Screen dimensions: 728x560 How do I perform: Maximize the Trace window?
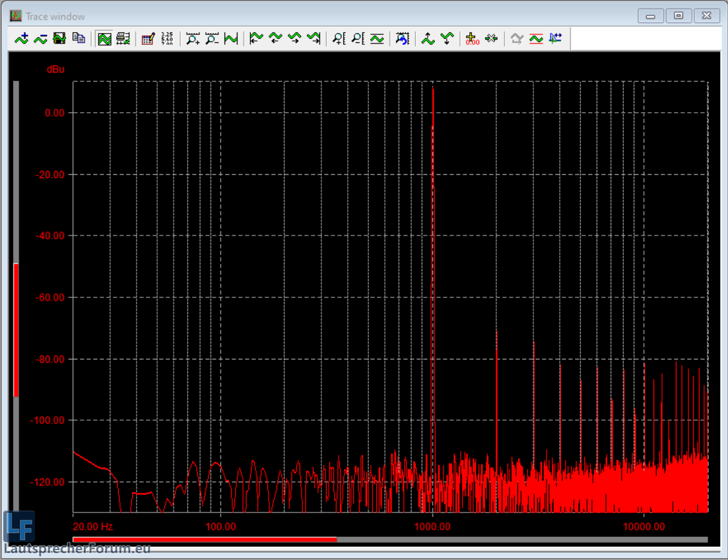678,16
